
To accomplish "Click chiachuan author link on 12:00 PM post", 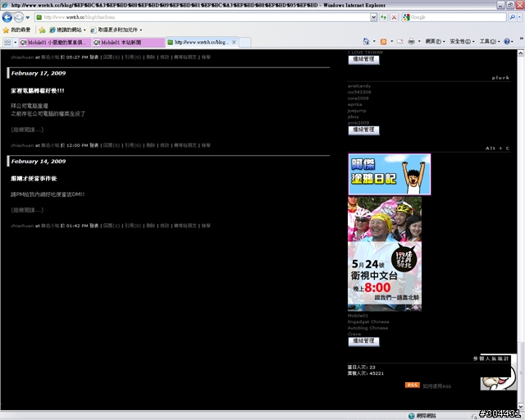I will 22,145.
